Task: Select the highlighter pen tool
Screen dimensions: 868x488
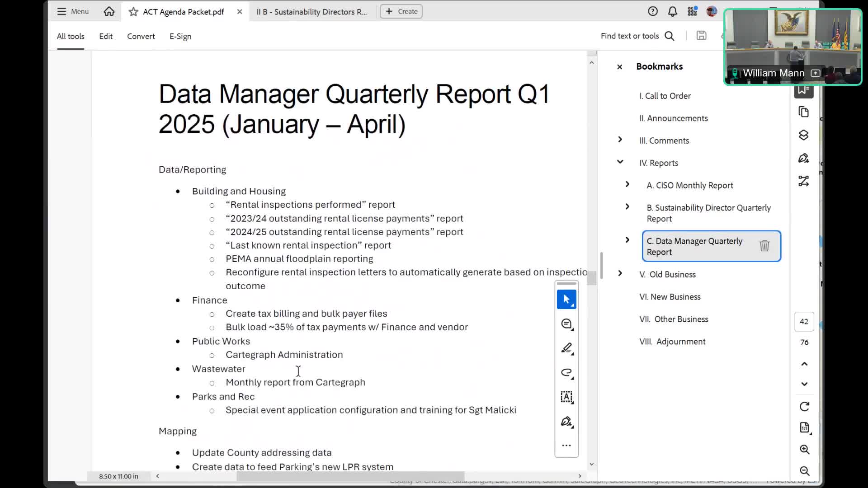Action: pyautogui.click(x=566, y=348)
